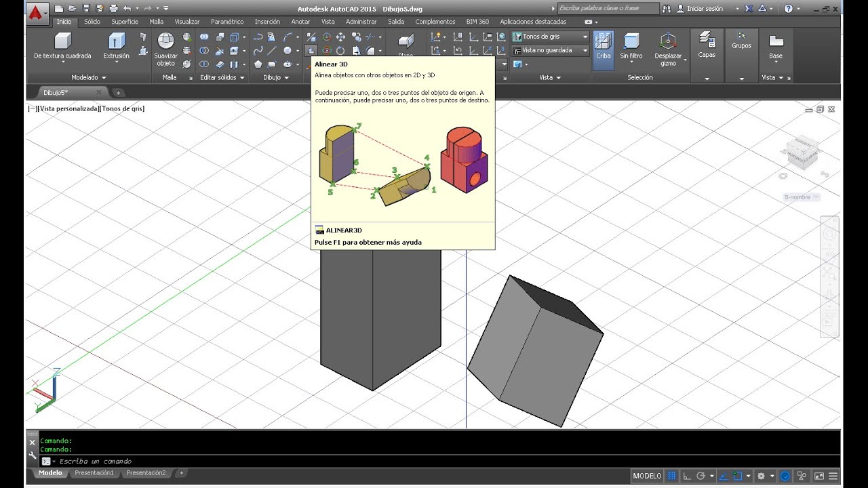
Task: Click the ViewCube in the drawing area
Action: [802, 152]
